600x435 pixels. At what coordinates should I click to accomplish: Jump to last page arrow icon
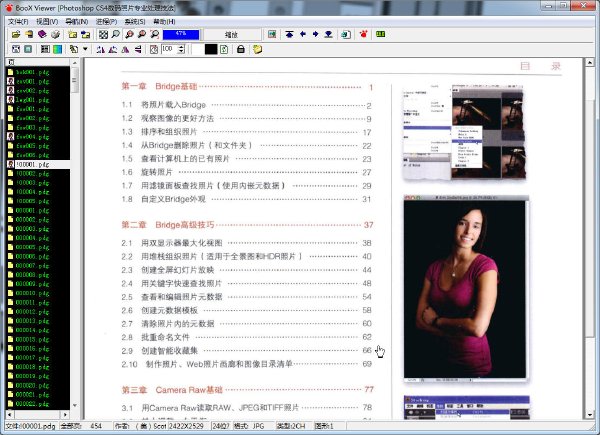pyautogui.click(x=328, y=34)
